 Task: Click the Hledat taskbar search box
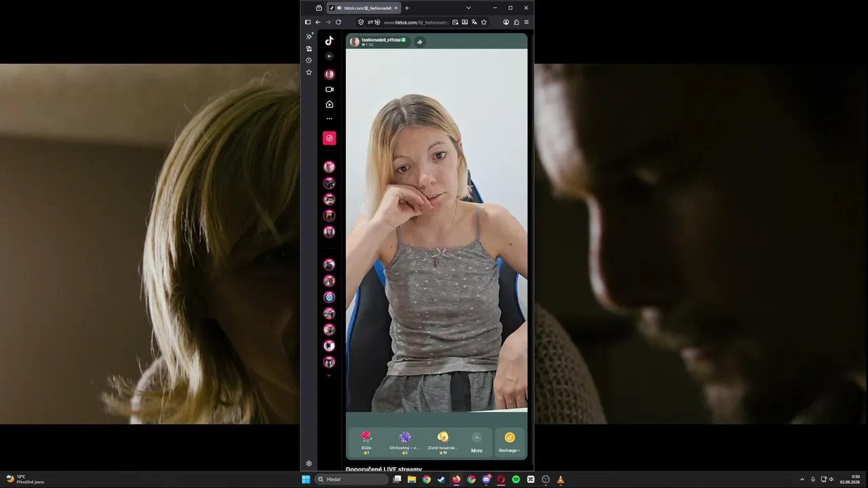[352, 479]
